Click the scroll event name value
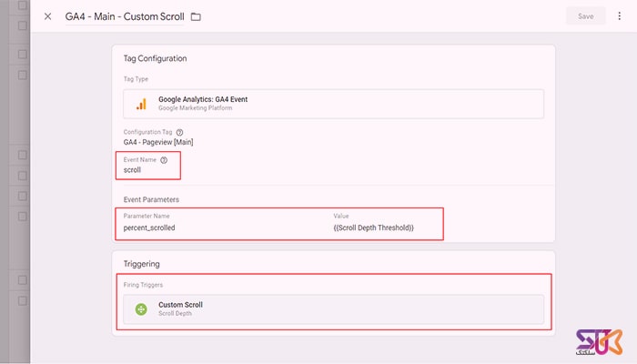The image size is (637, 364). (132, 170)
